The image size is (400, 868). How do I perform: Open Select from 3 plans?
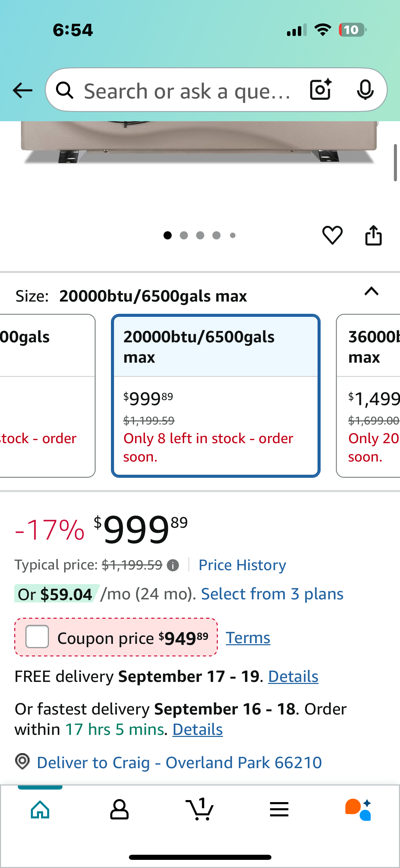point(272,594)
